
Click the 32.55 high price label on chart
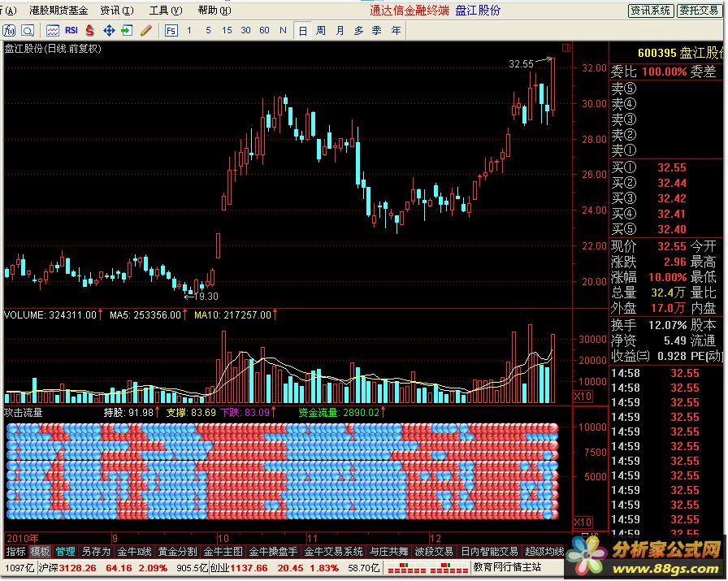pos(521,64)
